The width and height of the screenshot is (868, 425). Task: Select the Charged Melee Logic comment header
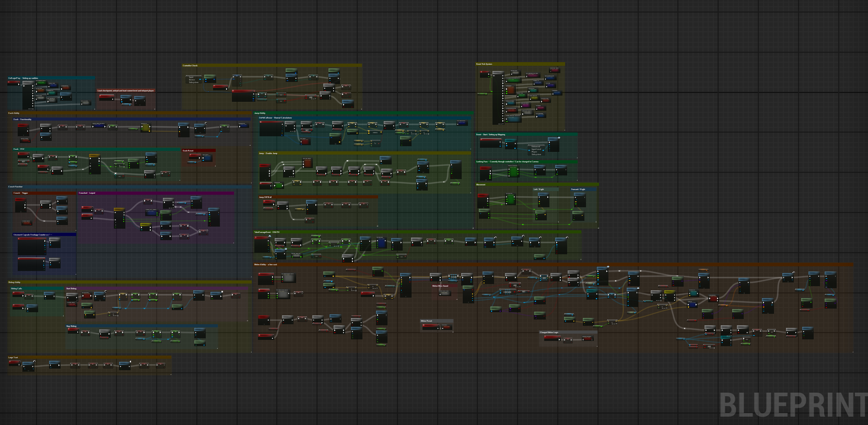click(x=549, y=333)
